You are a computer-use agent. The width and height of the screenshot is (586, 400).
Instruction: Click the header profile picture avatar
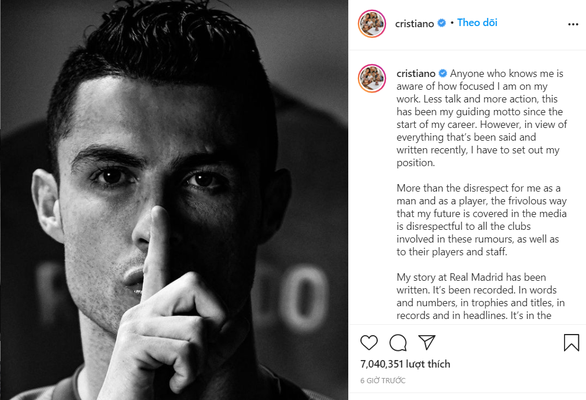click(x=372, y=24)
